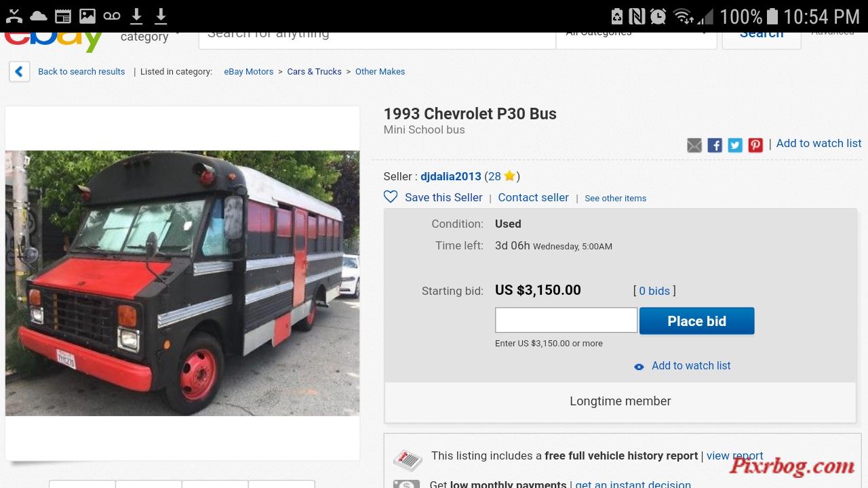Share listing on Pinterest icon
This screenshot has height=488, width=868.
pyautogui.click(x=755, y=145)
